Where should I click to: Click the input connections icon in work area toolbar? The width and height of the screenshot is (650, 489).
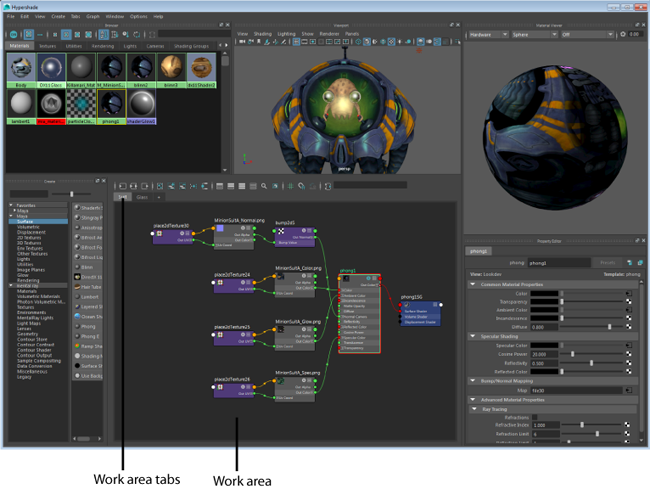point(123,186)
